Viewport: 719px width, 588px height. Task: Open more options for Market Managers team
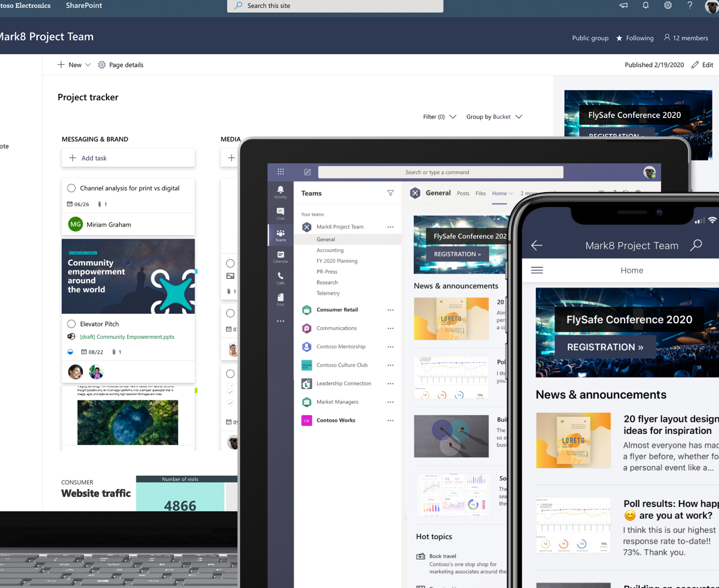pos(390,402)
